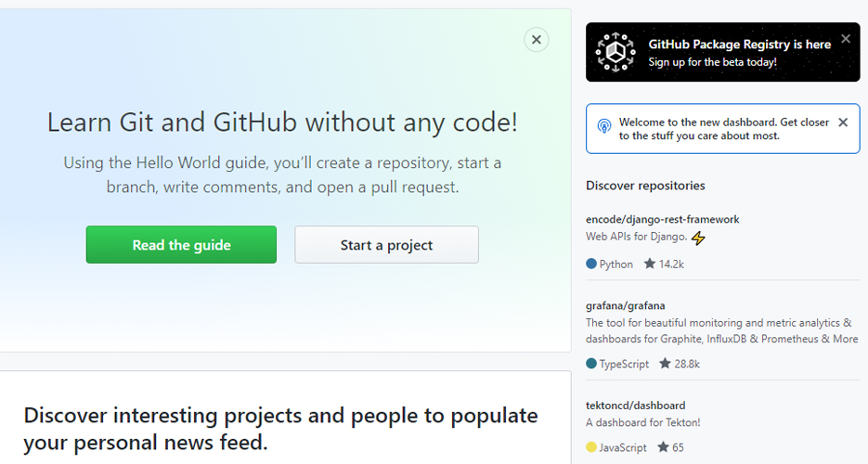Click the star icon showing 28.8k
This screenshot has width=868, height=464.
coord(664,364)
